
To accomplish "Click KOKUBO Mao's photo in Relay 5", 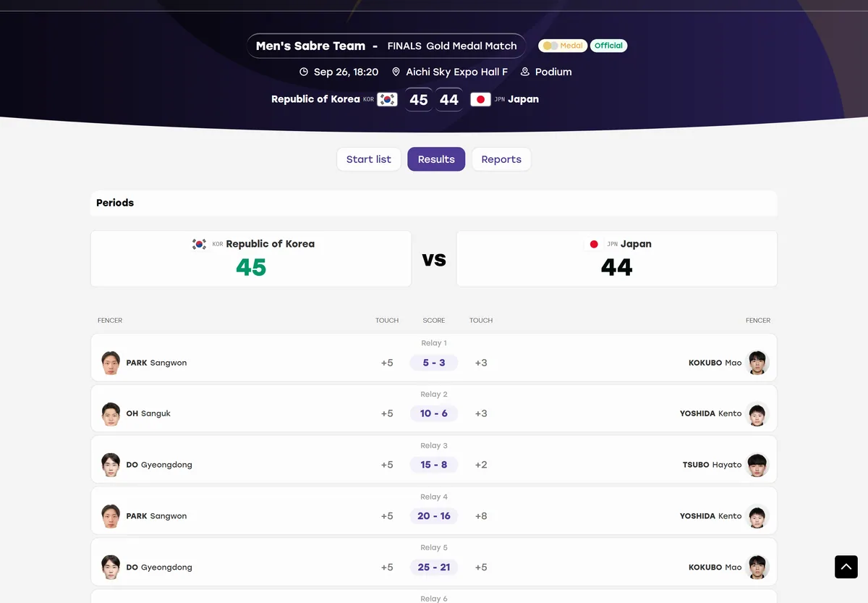I will pos(757,567).
